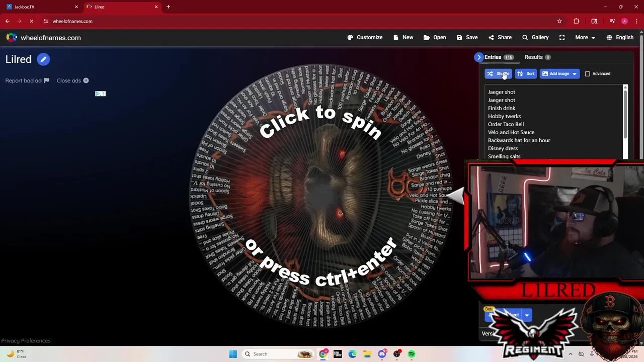644x362 pixels.
Task: Open File Explorer from the taskbar
Action: (367, 354)
